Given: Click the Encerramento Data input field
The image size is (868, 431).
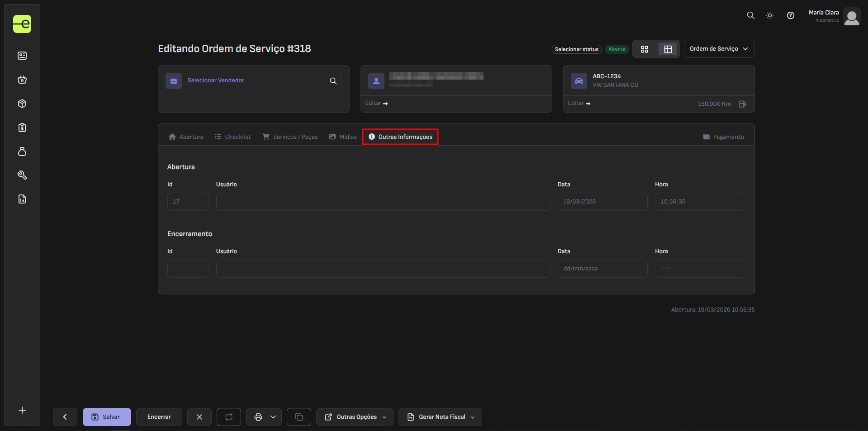Looking at the screenshot, I should click(x=602, y=269).
